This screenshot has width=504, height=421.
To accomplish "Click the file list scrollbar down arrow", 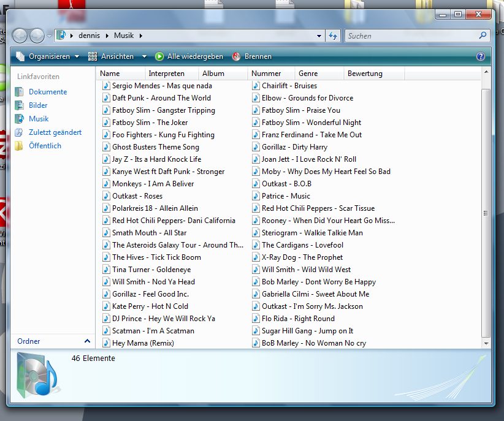I will tap(486, 343).
